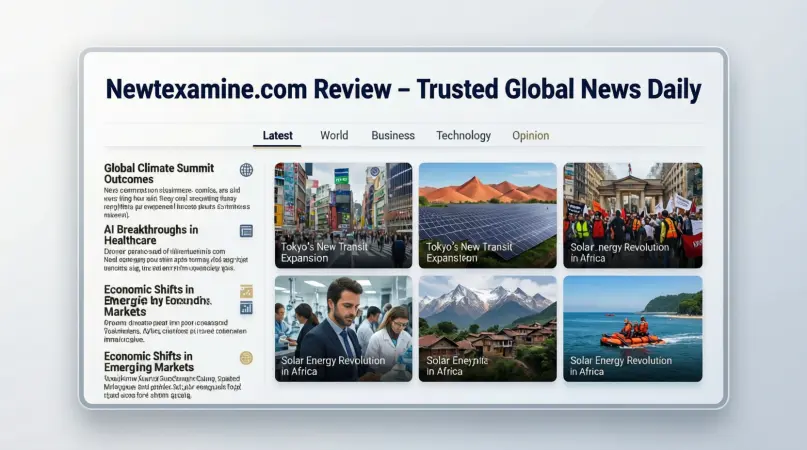This screenshot has width=807, height=450.
Task: Open the solar panels and desert hills card
Action: point(487,215)
